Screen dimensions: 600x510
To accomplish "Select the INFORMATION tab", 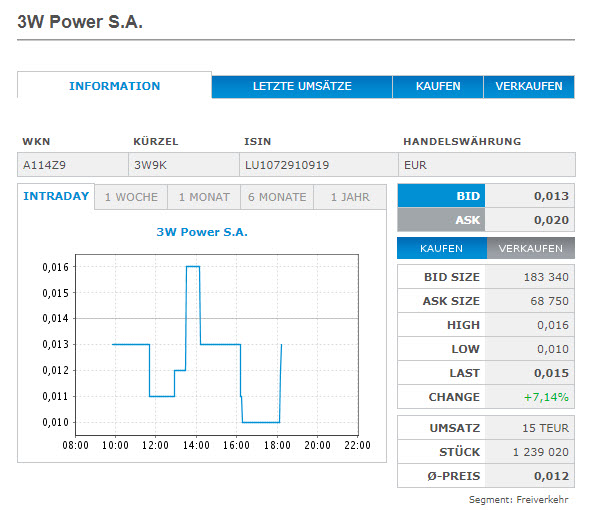I will tap(114, 86).
